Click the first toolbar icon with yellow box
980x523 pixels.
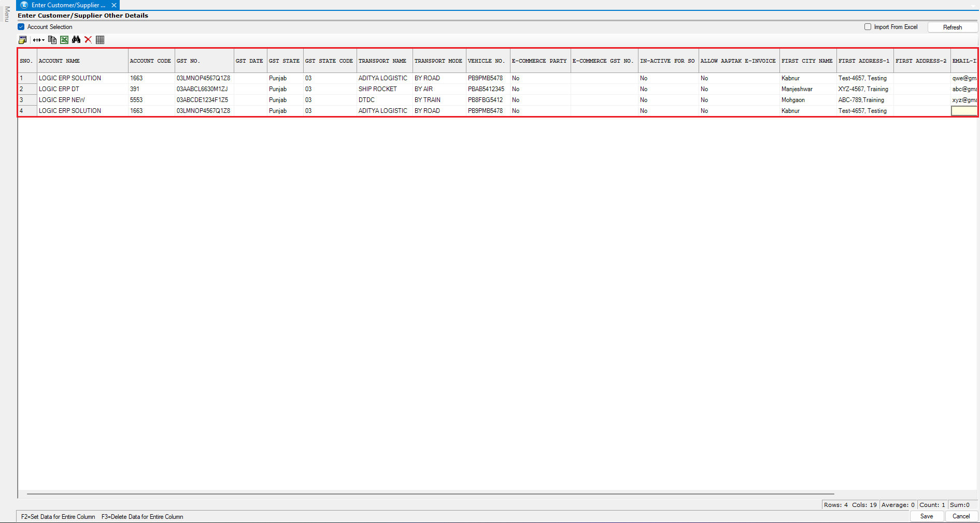point(22,40)
